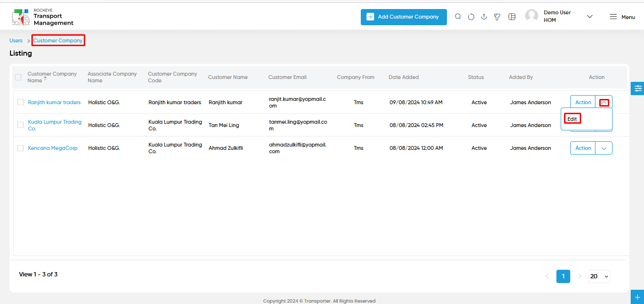Check the Kencana MegaCorp row checkbox
The height and width of the screenshot is (304, 644).
(20, 148)
